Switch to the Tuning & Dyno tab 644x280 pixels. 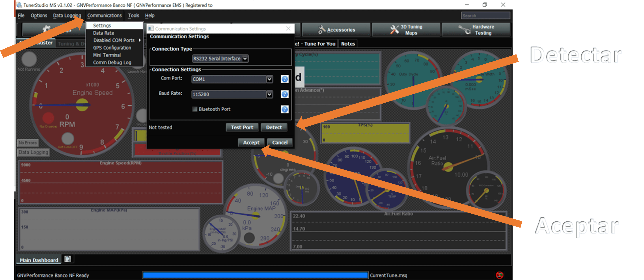point(71,44)
